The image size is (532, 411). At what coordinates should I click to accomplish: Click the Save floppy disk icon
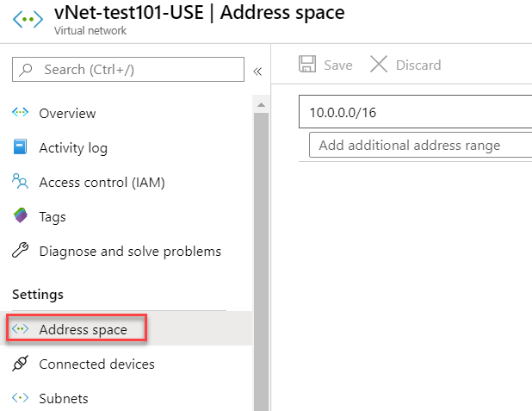pos(307,64)
